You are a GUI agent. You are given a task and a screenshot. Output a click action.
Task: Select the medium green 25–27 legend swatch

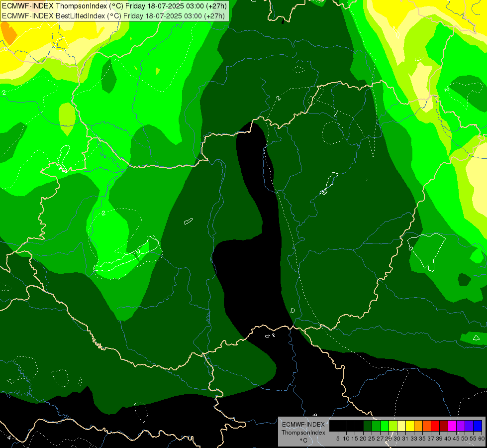(376, 426)
